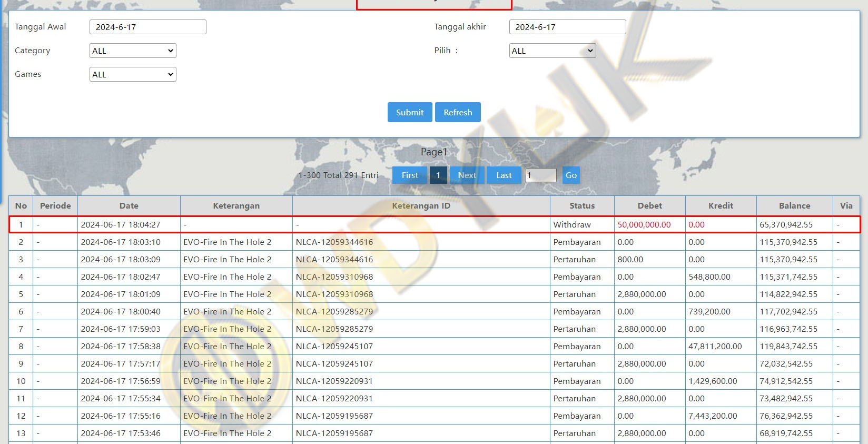Click the Tanggal akhir date field

[x=567, y=27]
